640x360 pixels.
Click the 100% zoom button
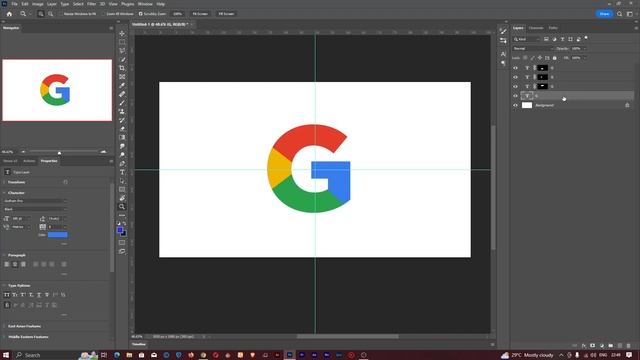177,14
